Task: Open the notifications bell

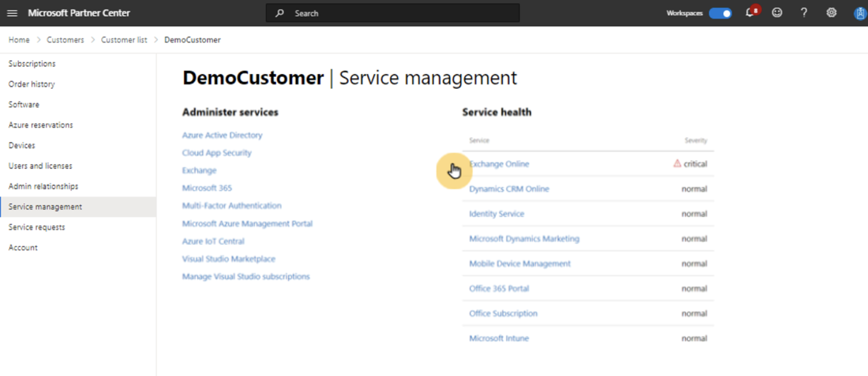Action: pos(749,13)
